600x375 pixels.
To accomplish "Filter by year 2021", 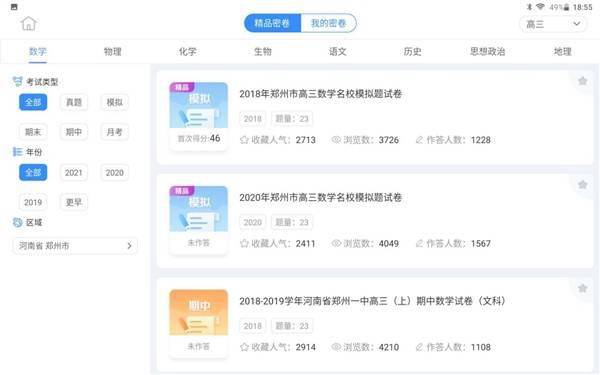I will pyautogui.click(x=74, y=173).
